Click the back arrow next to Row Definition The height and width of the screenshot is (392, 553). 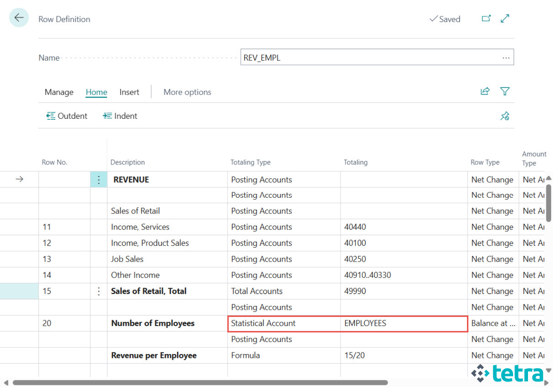click(x=19, y=17)
